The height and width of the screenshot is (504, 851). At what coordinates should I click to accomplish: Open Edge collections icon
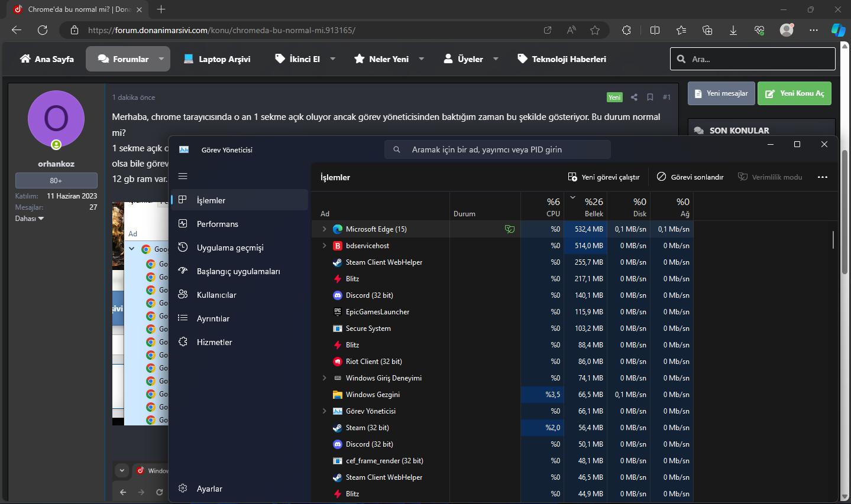(707, 30)
